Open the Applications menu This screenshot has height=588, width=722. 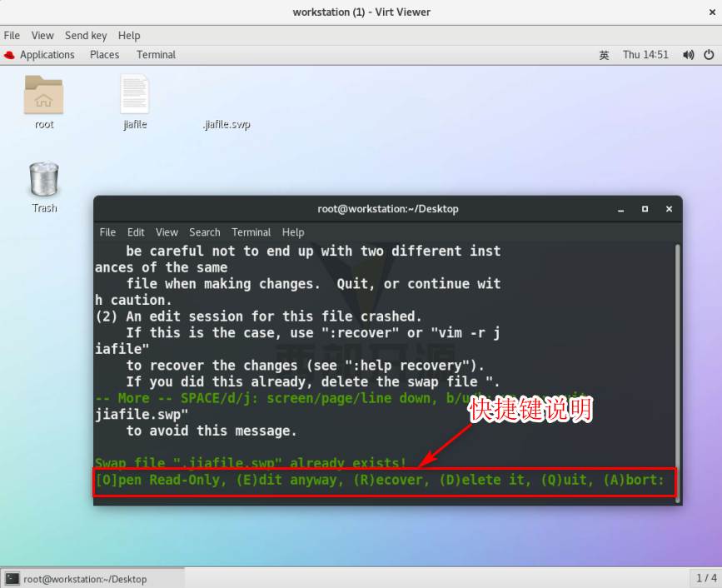[47, 55]
